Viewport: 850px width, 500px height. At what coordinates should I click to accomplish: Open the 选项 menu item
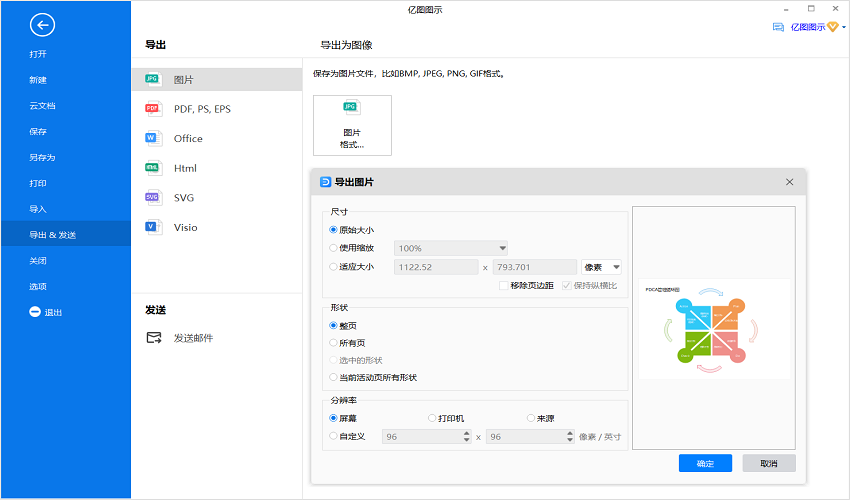pyautogui.click(x=38, y=286)
